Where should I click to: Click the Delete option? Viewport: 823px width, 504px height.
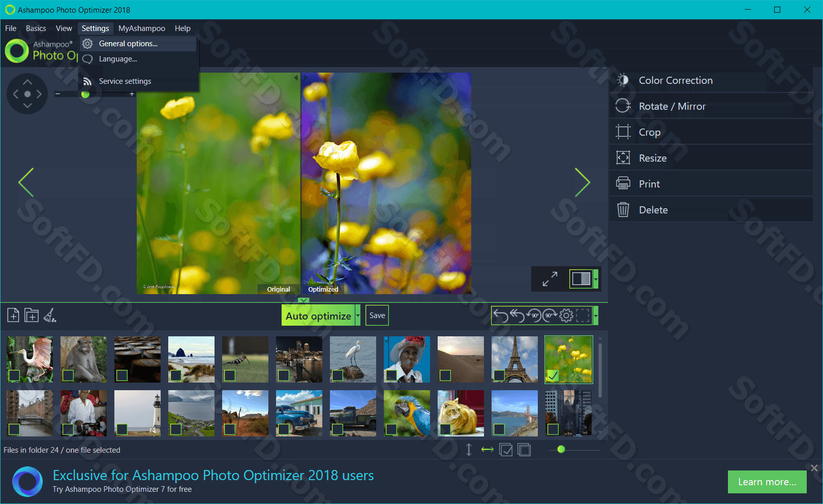(x=711, y=210)
